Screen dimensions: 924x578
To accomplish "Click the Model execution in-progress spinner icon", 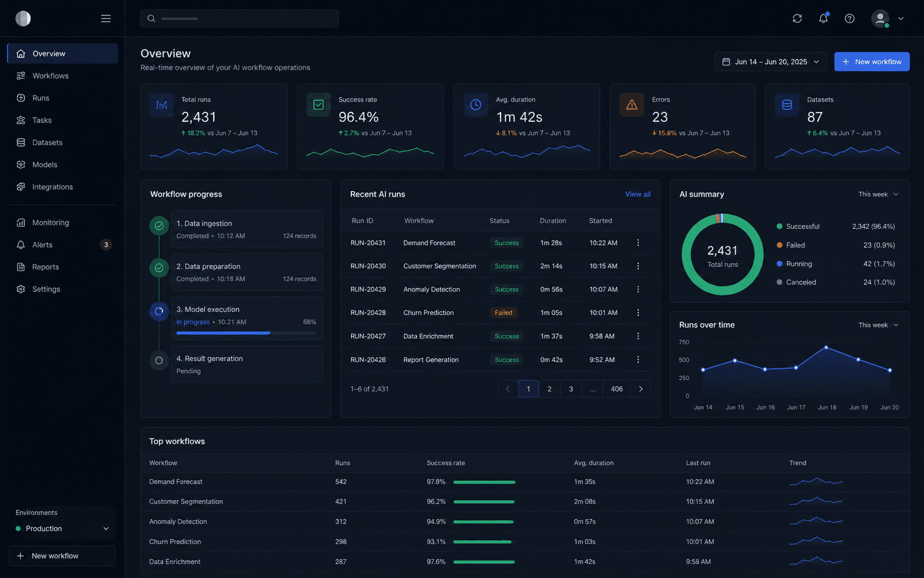I will pyautogui.click(x=158, y=312).
